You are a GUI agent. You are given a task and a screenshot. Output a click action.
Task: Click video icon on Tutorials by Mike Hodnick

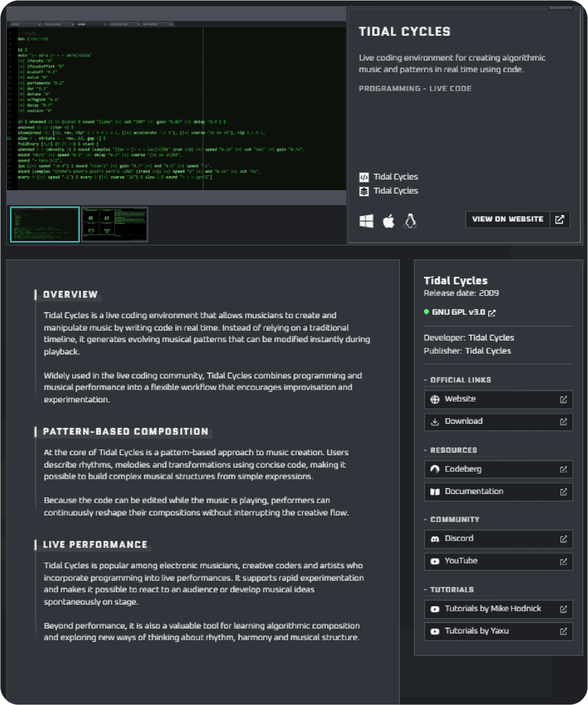click(x=435, y=609)
